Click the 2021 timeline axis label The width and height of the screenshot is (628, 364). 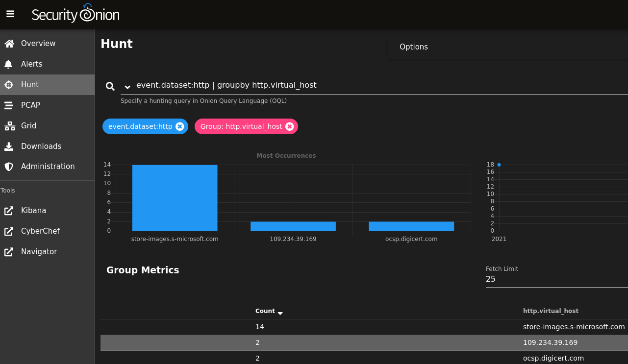click(499, 239)
